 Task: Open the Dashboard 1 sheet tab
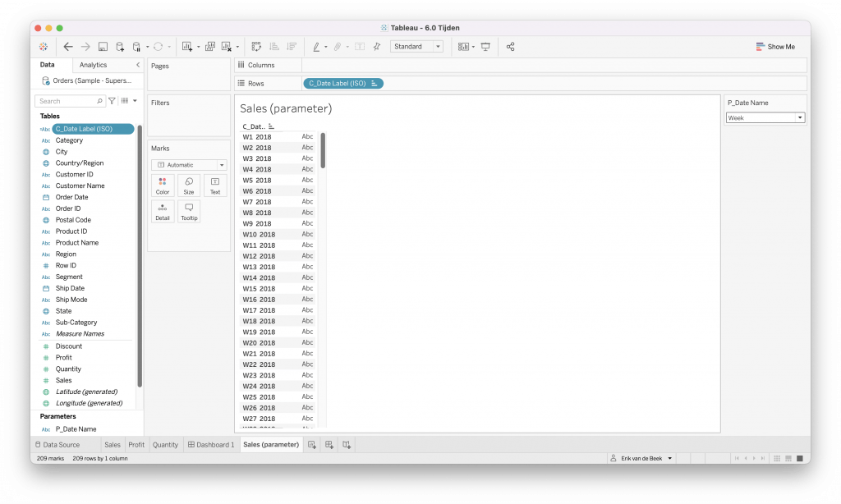[x=211, y=445]
